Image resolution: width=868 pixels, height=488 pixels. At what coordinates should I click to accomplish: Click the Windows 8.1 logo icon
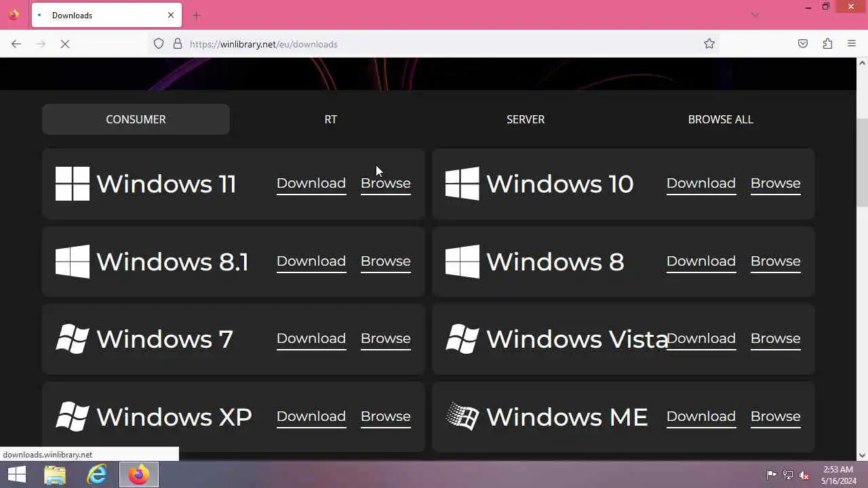pyautogui.click(x=73, y=262)
